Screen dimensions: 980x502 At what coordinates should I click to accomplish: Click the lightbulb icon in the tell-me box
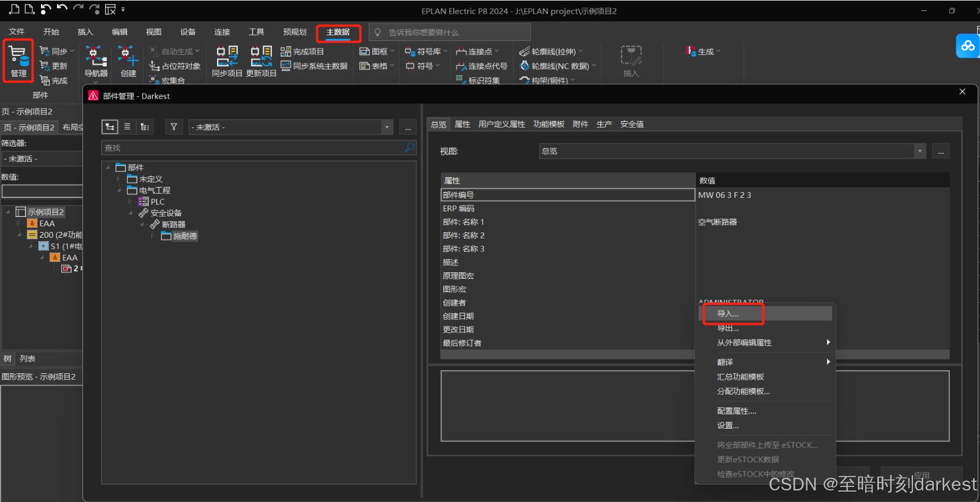click(378, 32)
